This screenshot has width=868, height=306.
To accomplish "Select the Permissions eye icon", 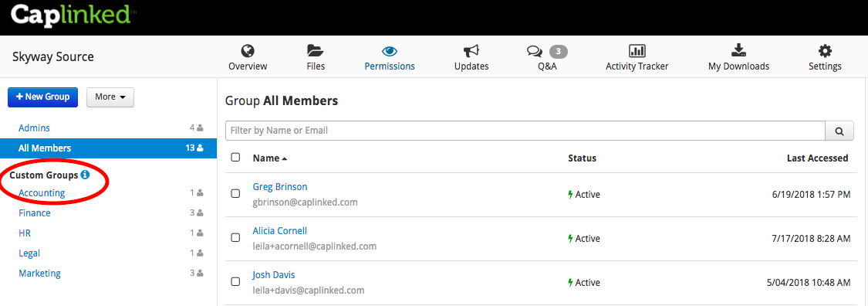I will point(390,52).
